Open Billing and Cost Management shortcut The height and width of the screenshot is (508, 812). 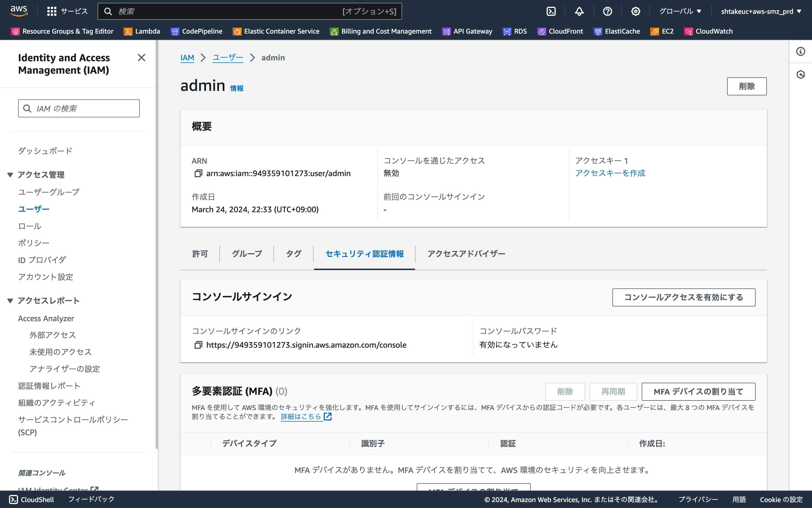click(381, 31)
